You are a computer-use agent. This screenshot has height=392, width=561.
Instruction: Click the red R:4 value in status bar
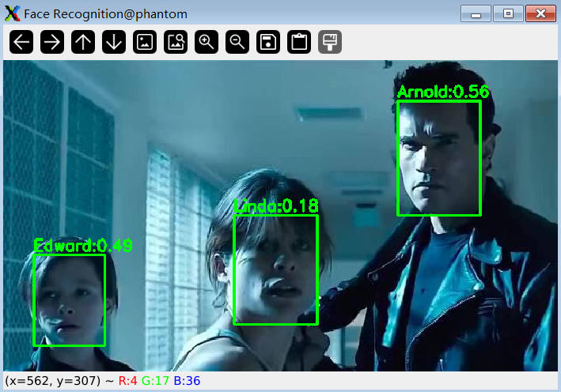pos(127,381)
